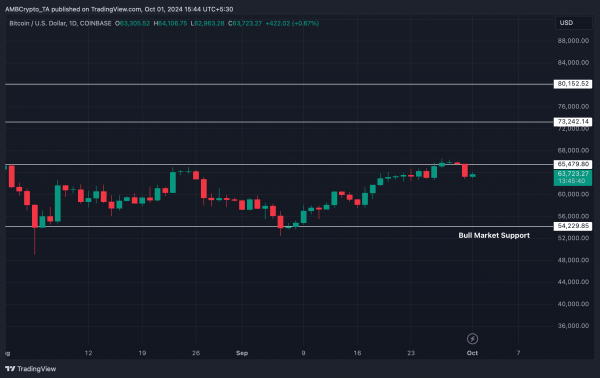Click the Bitcoin / U.S. Dollar symbol title
600x378 pixels.
pyautogui.click(x=60, y=23)
